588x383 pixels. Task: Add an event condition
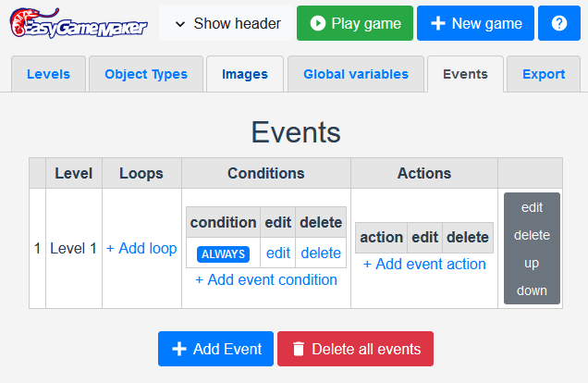(266, 279)
